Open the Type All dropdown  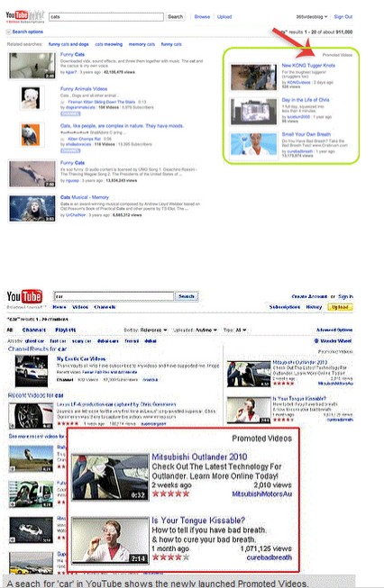[x=235, y=330]
